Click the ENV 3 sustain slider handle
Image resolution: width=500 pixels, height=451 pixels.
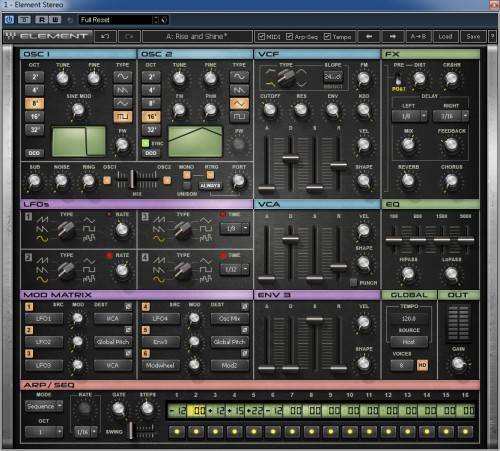pyautogui.click(x=314, y=319)
